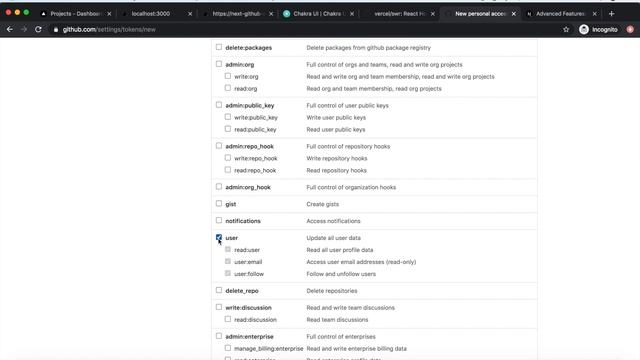
Task: Click the 'Access notifications' description text
Action: (333, 221)
